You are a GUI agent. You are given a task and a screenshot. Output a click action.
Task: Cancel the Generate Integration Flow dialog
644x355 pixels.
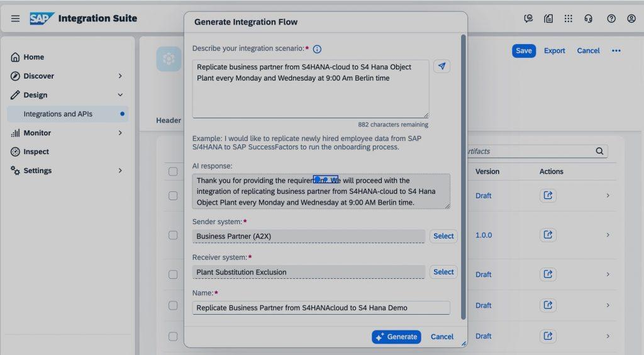pyautogui.click(x=442, y=337)
